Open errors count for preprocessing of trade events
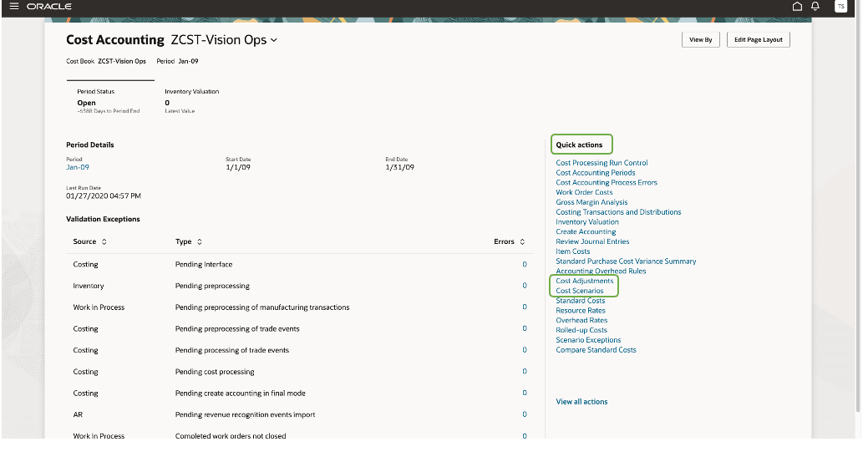This screenshot has height=452, width=868. point(525,328)
